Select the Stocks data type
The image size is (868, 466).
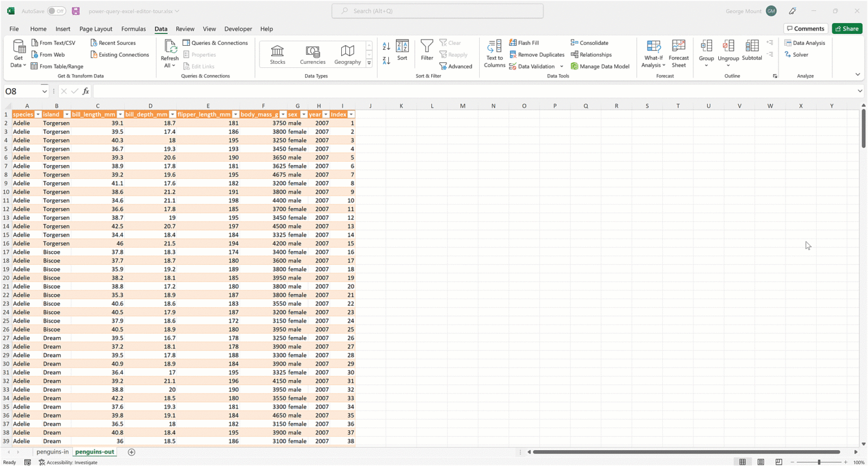click(x=277, y=54)
